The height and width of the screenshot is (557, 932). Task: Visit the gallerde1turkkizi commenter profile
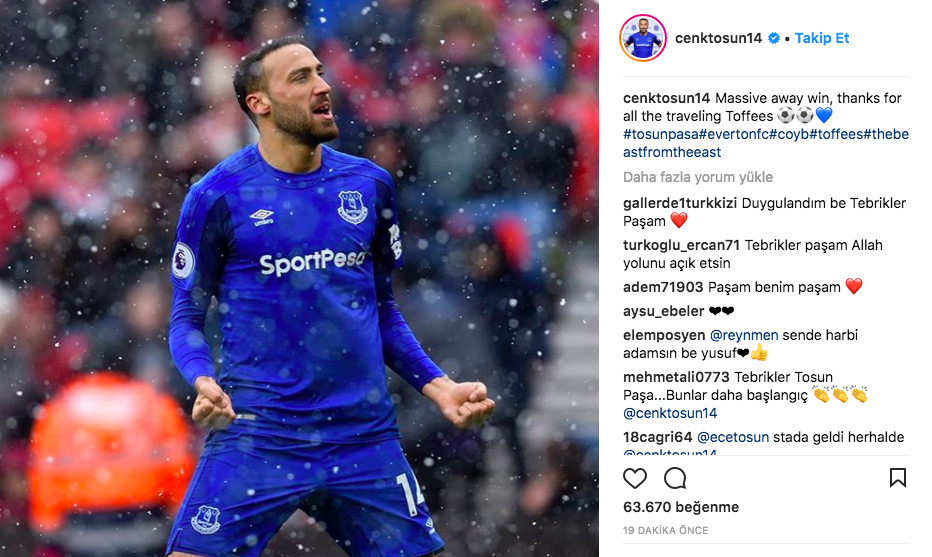[x=680, y=203]
